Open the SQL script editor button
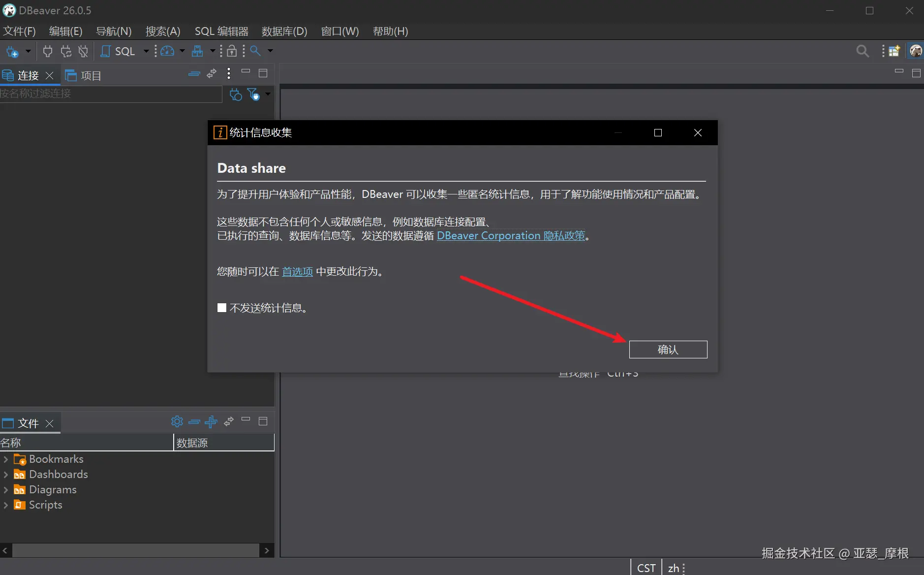 (118, 51)
